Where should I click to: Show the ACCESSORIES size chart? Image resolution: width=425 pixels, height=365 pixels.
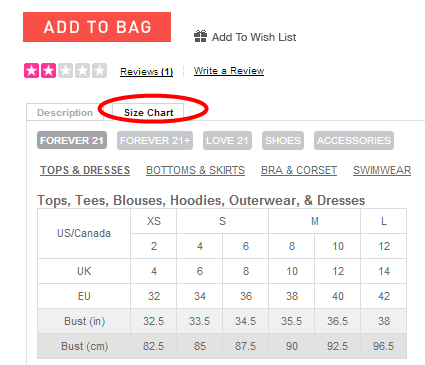point(354,140)
